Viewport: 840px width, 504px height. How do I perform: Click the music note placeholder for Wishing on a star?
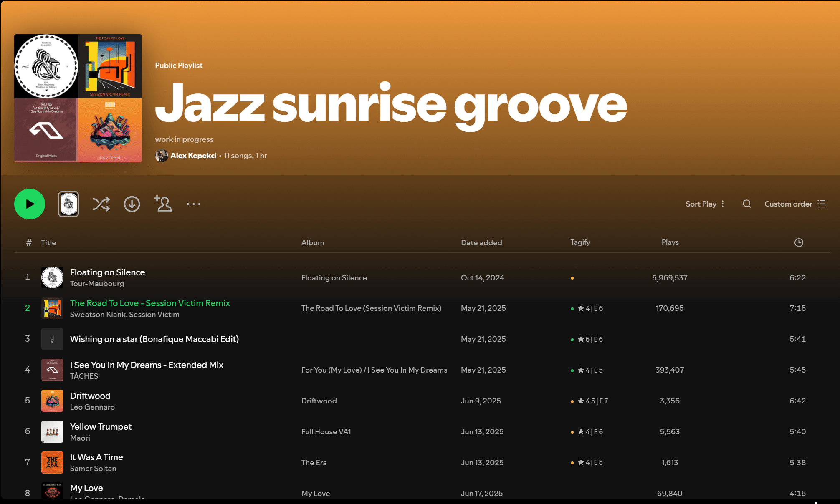[x=52, y=339]
